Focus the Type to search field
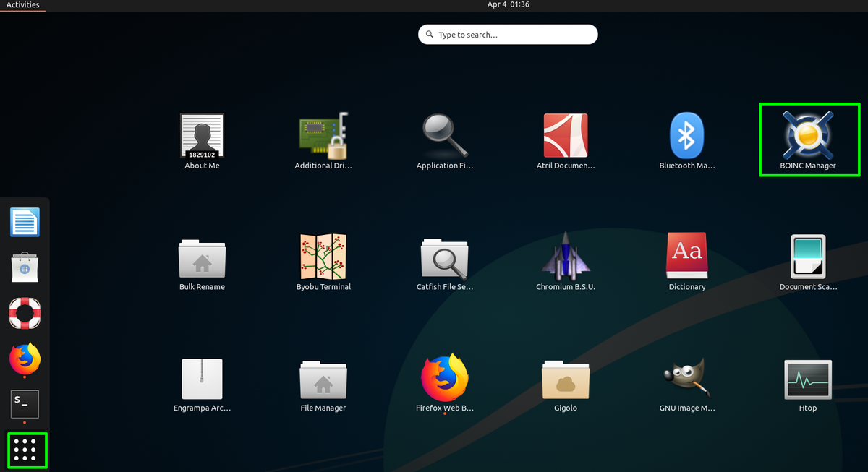 (508, 35)
